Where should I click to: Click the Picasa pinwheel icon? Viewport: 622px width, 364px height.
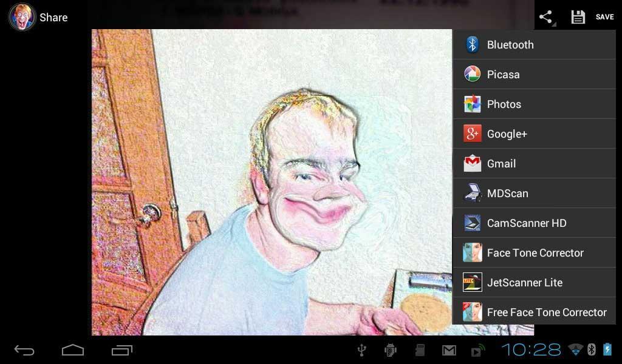[472, 74]
